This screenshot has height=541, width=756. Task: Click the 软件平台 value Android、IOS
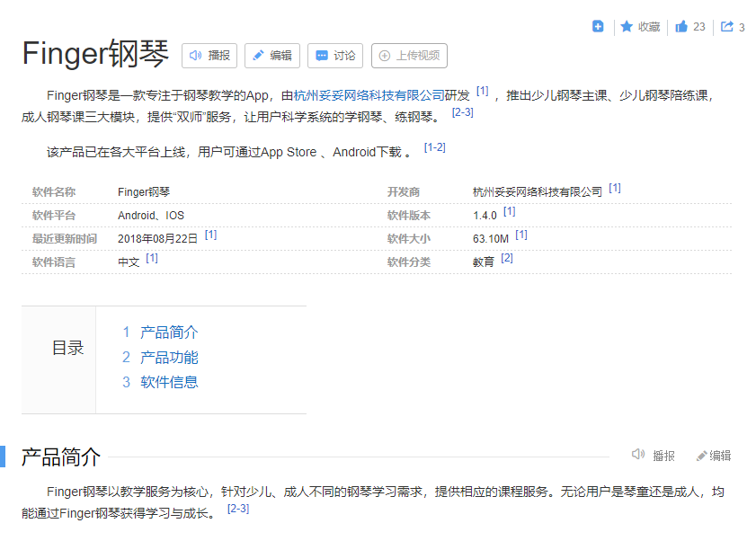[151, 216]
